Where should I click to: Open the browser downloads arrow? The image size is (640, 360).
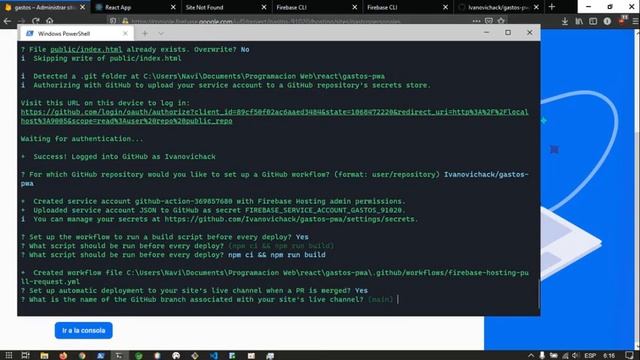click(x=564, y=21)
